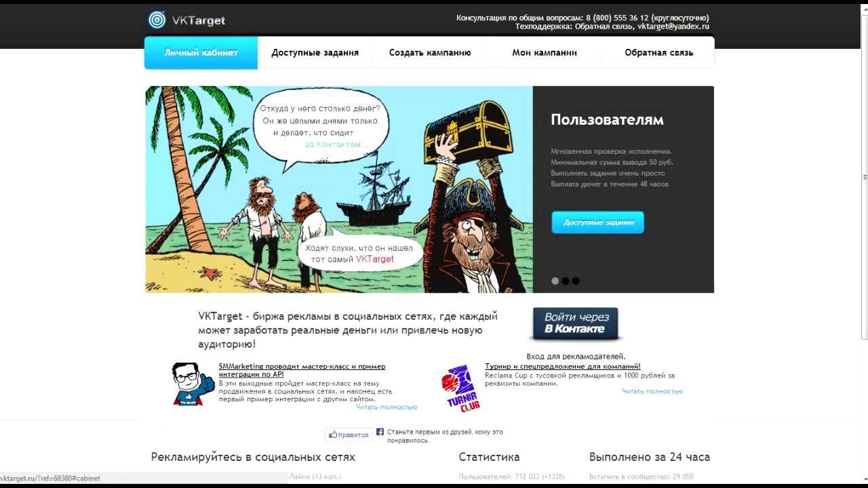Click the pirate cartoon banner image
Viewport: 868px width, 488px height.
point(339,190)
